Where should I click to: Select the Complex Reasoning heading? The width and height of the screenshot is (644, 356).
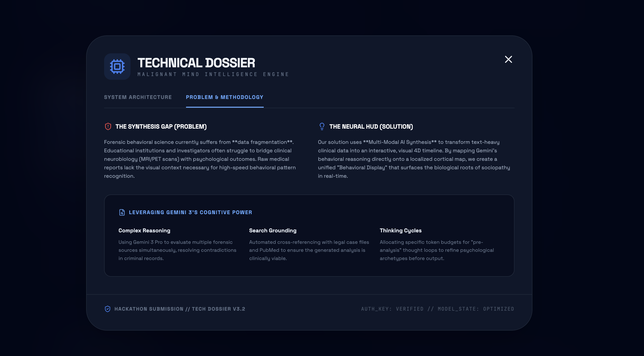[x=144, y=230]
